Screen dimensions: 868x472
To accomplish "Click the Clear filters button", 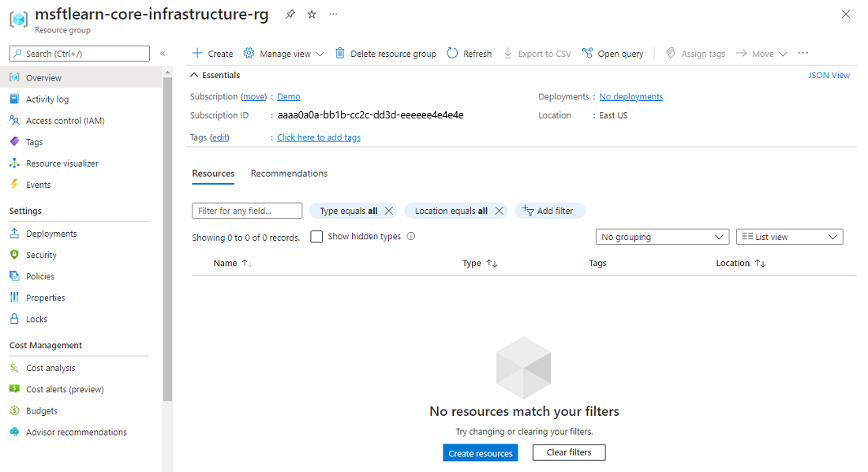I will pos(569,452).
